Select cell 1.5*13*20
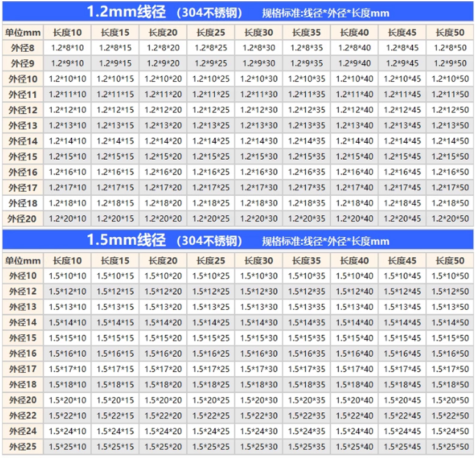The image size is (476, 458). pyautogui.click(x=163, y=307)
